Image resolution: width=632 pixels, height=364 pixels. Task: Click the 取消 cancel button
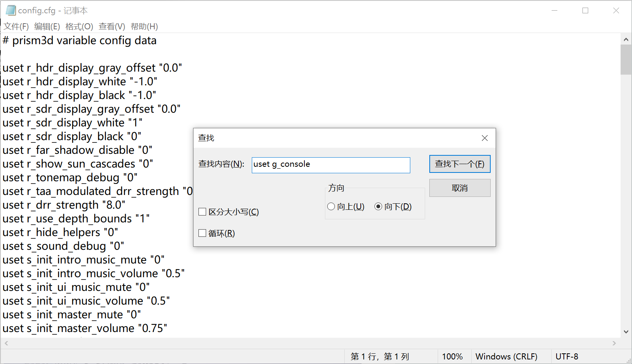click(x=459, y=188)
